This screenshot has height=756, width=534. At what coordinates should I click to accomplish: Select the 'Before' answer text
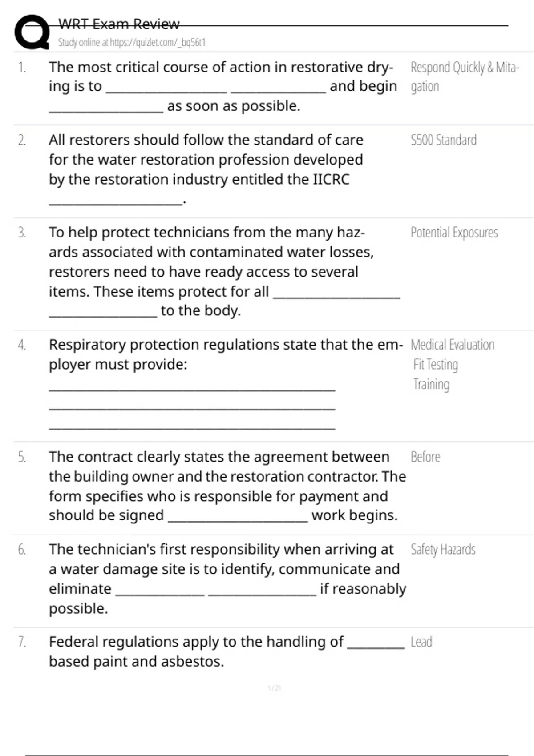point(425,457)
